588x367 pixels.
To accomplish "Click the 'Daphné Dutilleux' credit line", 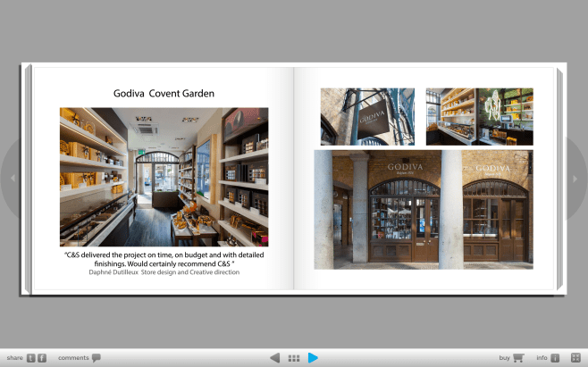I will pyautogui.click(x=164, y=272).
